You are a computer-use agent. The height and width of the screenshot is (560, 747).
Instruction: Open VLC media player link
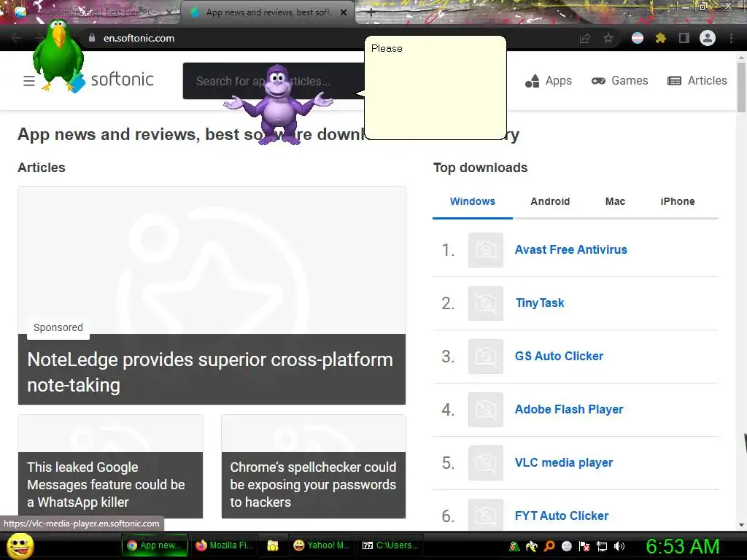564,463
